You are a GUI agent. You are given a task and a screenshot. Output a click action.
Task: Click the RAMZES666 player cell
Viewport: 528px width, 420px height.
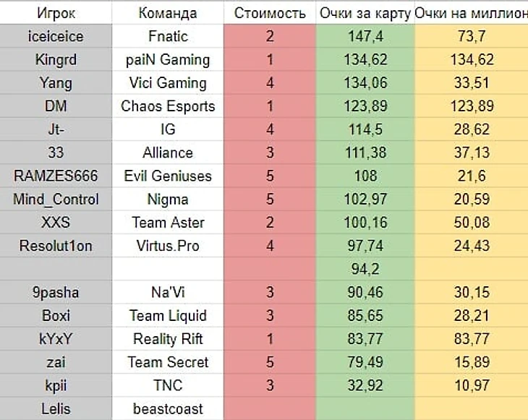coord(56,176)
